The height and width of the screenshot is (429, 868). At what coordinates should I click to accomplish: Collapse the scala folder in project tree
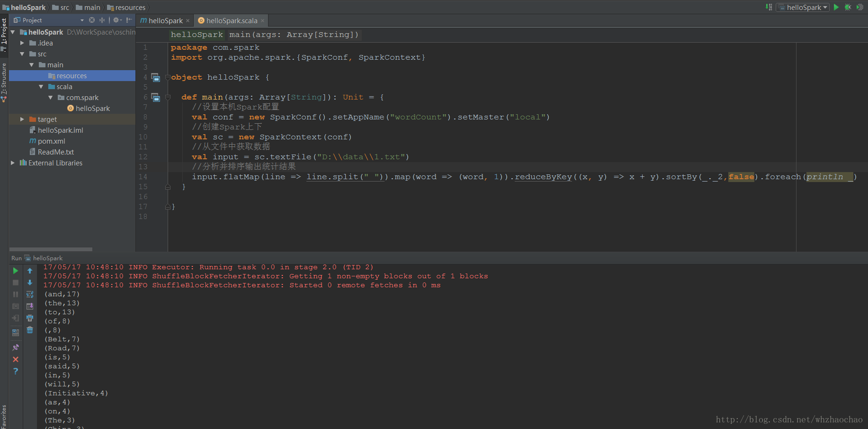tap(41, 87)
